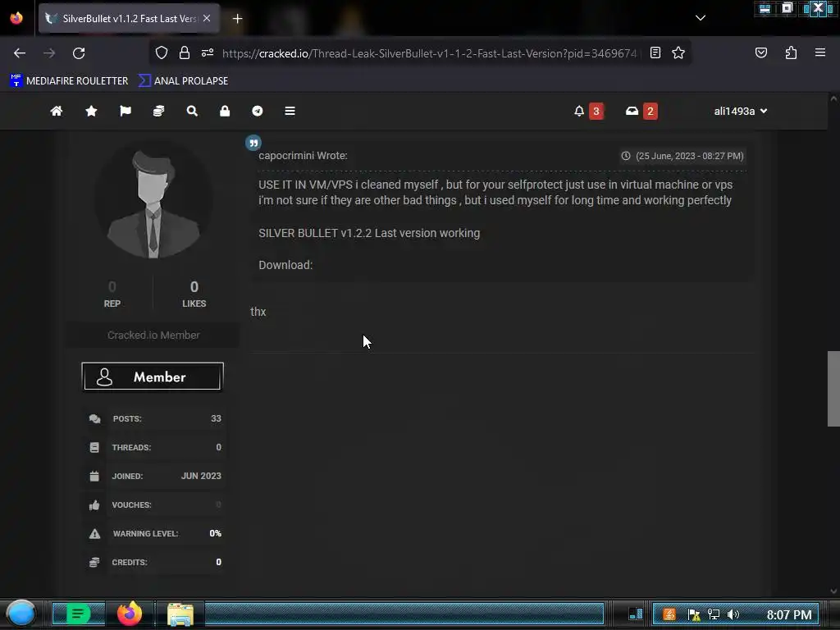Open the Telegram icon in navbar
Viewport: 840px width, 630px height.
[x=257, y=111]
